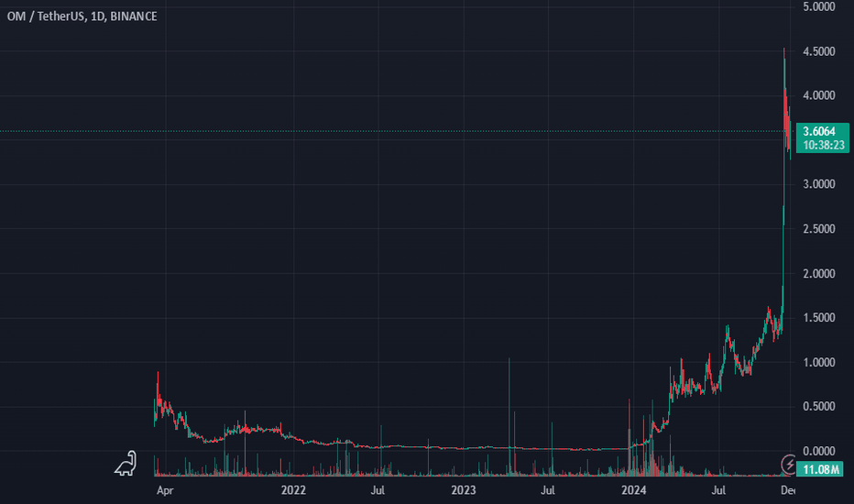Click the volume label 11.08 M
Image resolution: width=854 pixels, height=504 pixels.
[821, 469]
